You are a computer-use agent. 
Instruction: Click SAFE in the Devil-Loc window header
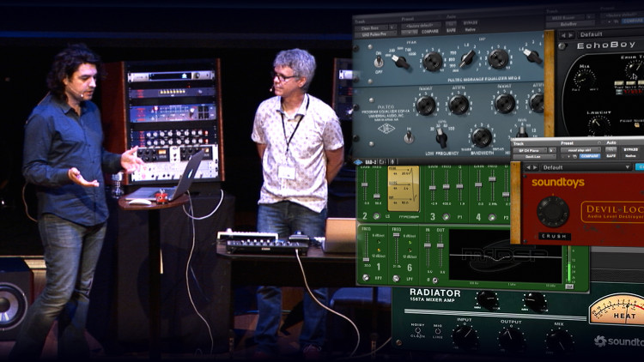coord(611,156)
